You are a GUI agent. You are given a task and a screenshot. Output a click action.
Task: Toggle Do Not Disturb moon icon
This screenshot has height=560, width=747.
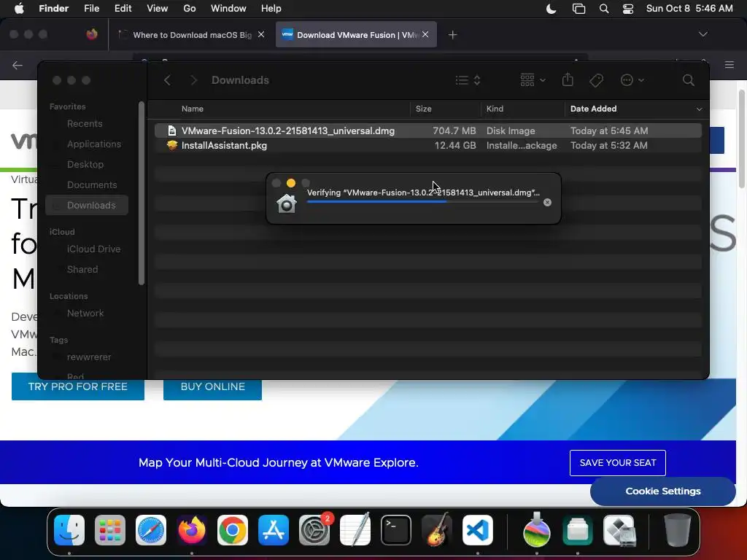(551, 9)
